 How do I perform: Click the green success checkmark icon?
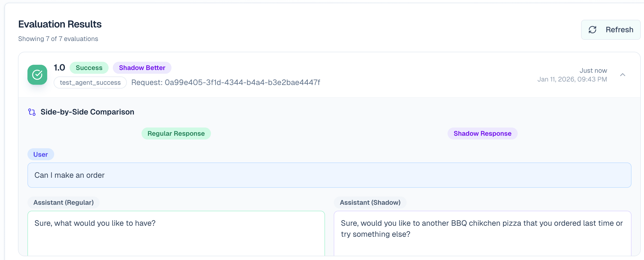tap(37, 75)
